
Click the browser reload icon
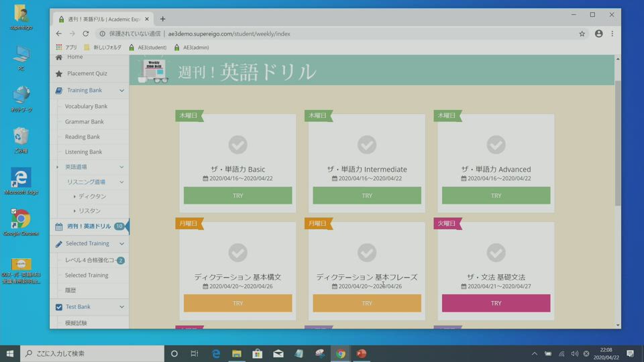pyautogui.click(x=86, y=34)
